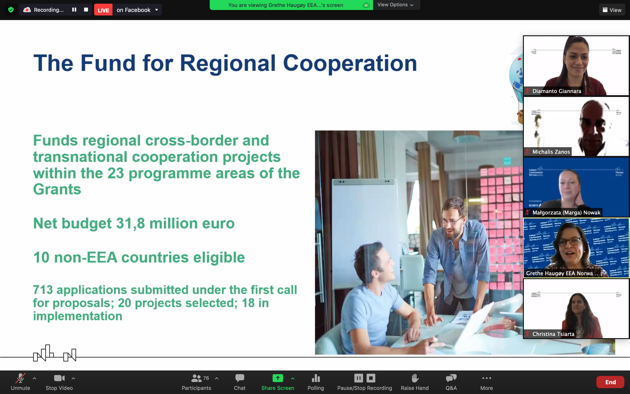Viewport: 630px width, 394px height.
Task: Open the Participants panel
Action: click(196, 382)
